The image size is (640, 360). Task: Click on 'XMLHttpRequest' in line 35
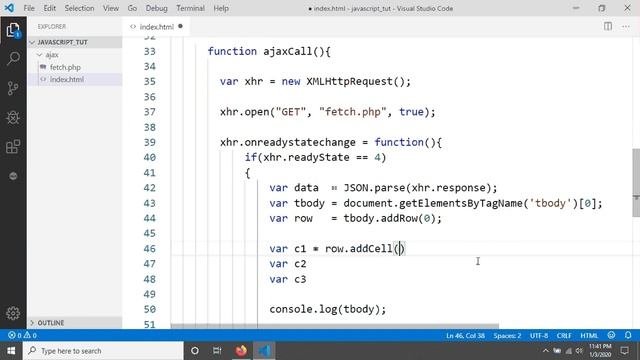349,82
